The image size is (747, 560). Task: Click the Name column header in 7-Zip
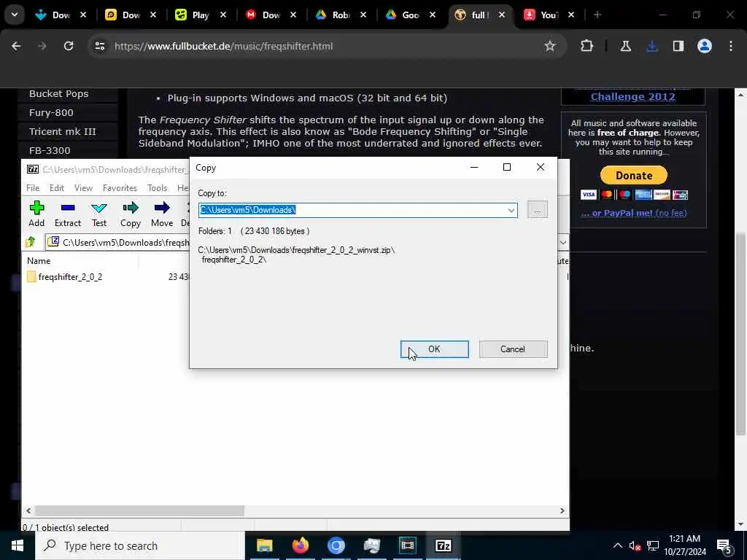tap(39, 261)
